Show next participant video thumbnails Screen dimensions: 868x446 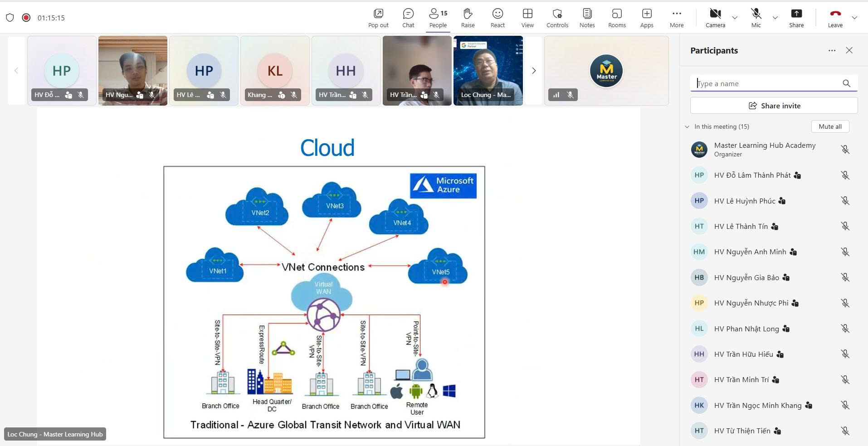click(534, 71)
